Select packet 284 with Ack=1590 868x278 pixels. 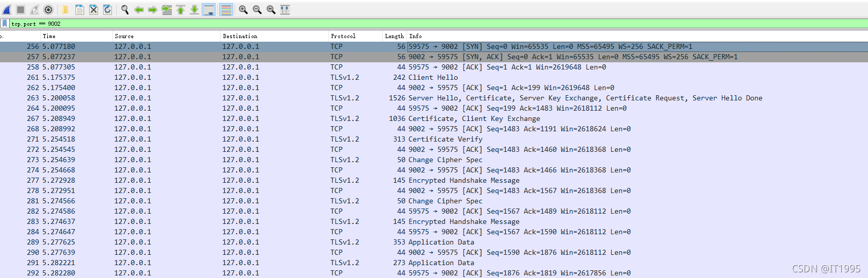pyautogui.click(x=434, y=232)
